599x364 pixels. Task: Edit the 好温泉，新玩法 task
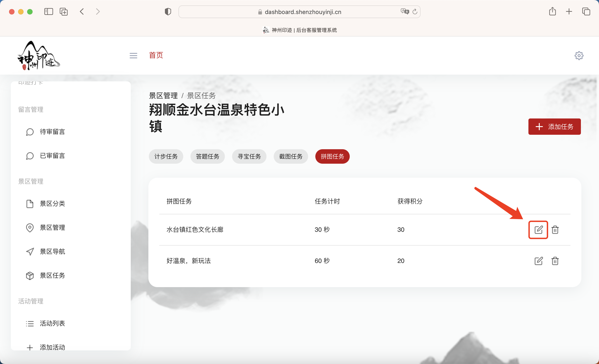pyautogui.click(x=539, y=261)
